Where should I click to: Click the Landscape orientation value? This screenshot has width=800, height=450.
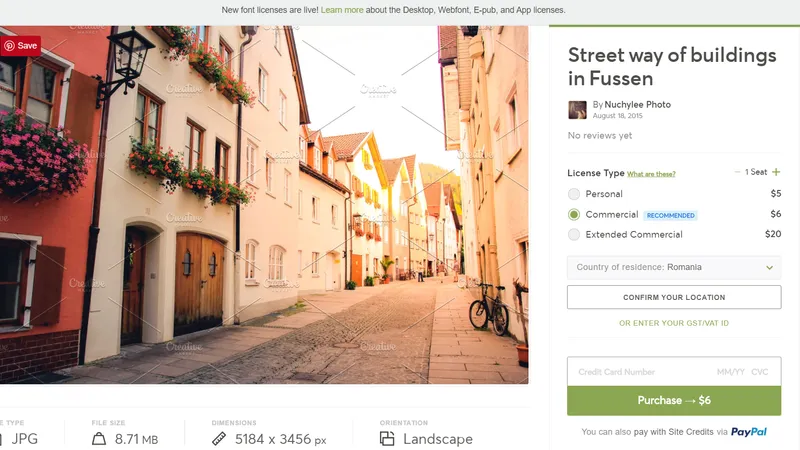pyautogui.click(x=438, y=439)
